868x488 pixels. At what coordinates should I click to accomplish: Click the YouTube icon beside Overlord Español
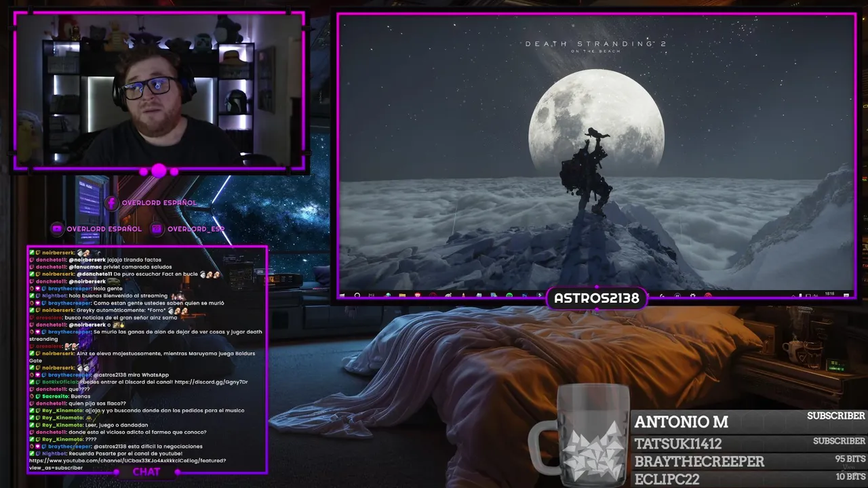[x=57, y=229]
